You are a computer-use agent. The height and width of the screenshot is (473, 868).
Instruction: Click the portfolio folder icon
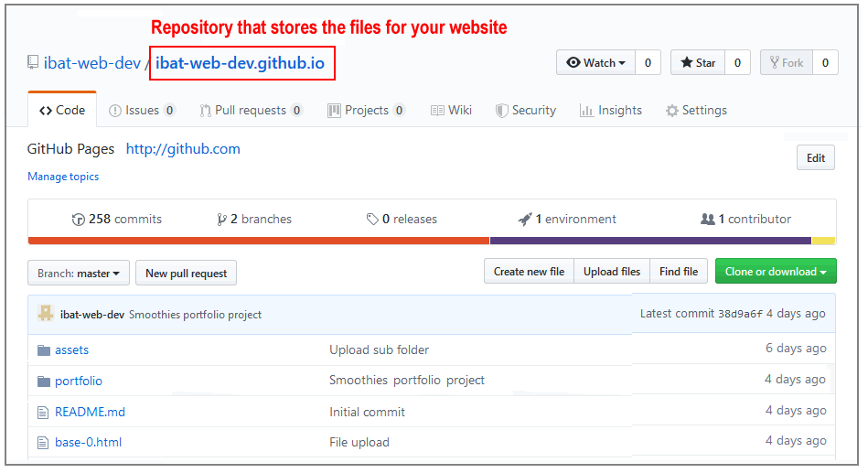click(x=44, y=382)
